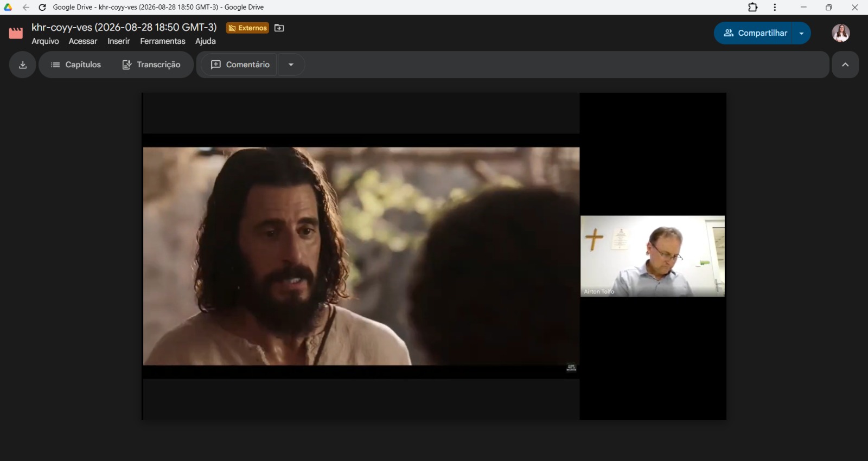Open the three-dot browser menu
Screen dimensions: 868x461
(775, 7)
